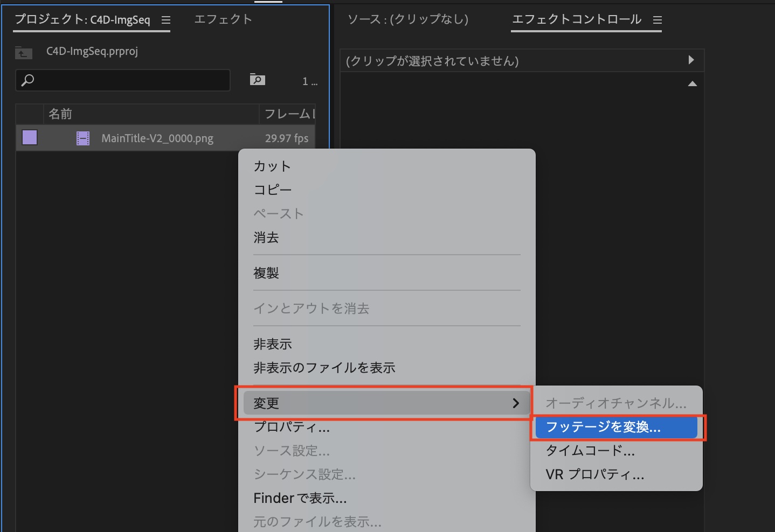This screenshot has height=532, width=775.
Task: Expand the 変更 submenu arrow
Action: [515, 403]
